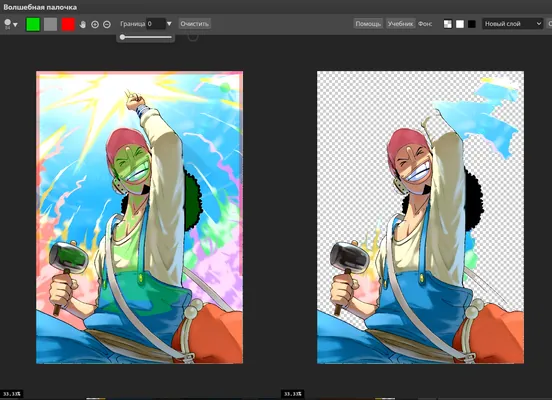Choose the black preview background
The image size is (552, 400).
click(472, 24)
